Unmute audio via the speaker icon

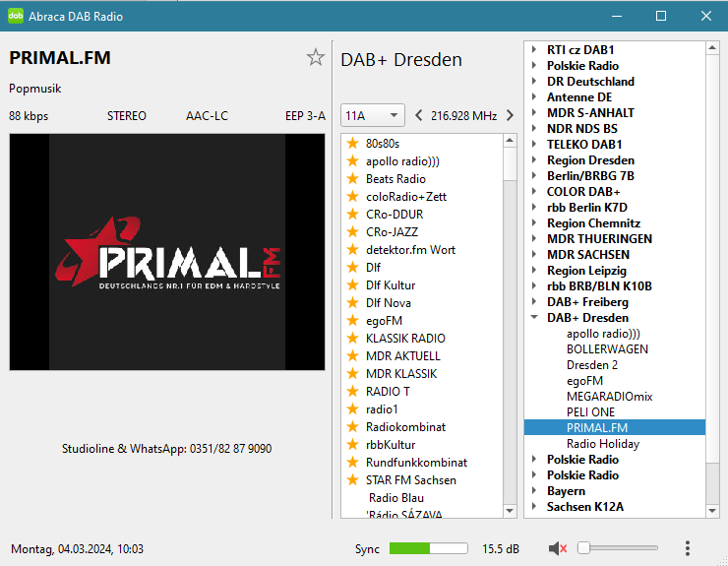pyautogui.click(x=558, y=548)
